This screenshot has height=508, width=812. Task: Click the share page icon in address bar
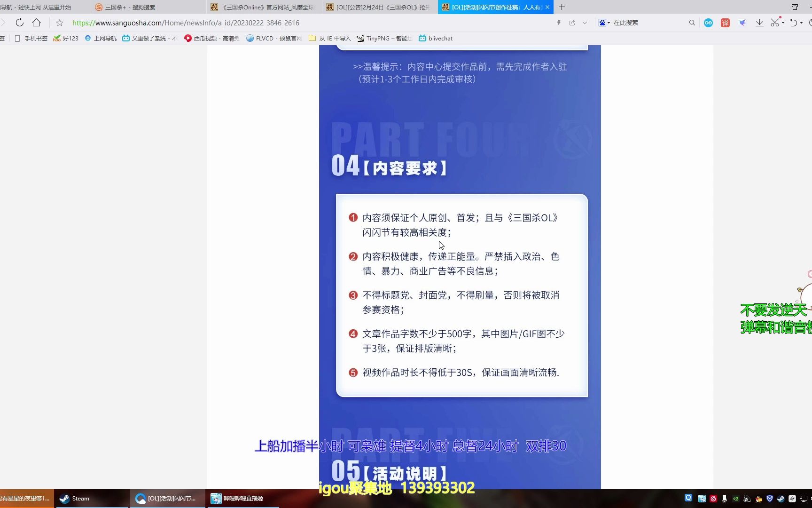pos(572,23)
